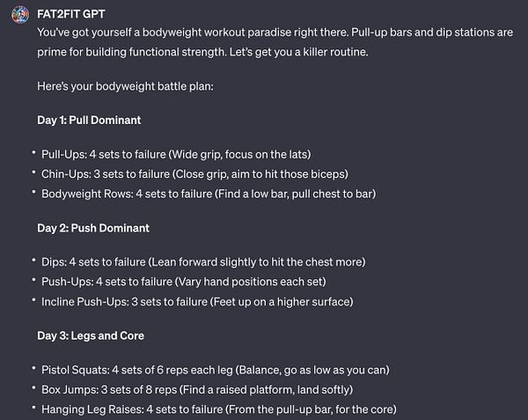The image size is (528, 420).
Task: Click the bullet point beside Pistol Squats
Action: pyautogui.click(x=33, y=370)
